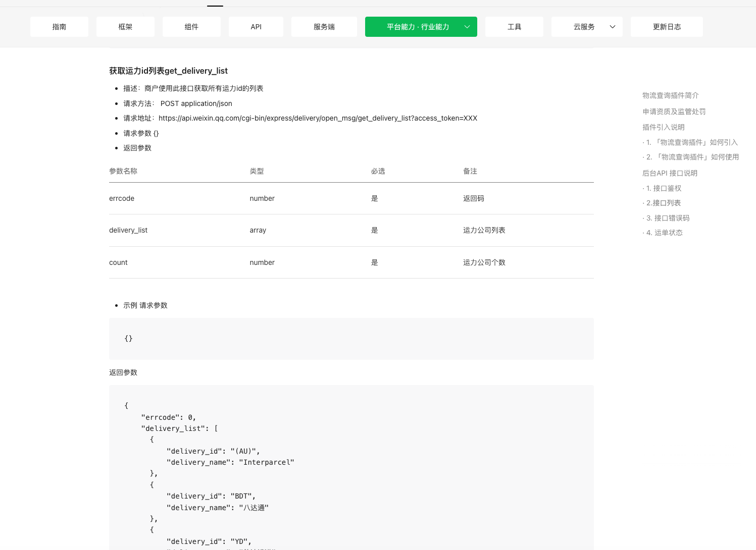
Task: Switch to the 组件 tab
Action: (191, 27)
